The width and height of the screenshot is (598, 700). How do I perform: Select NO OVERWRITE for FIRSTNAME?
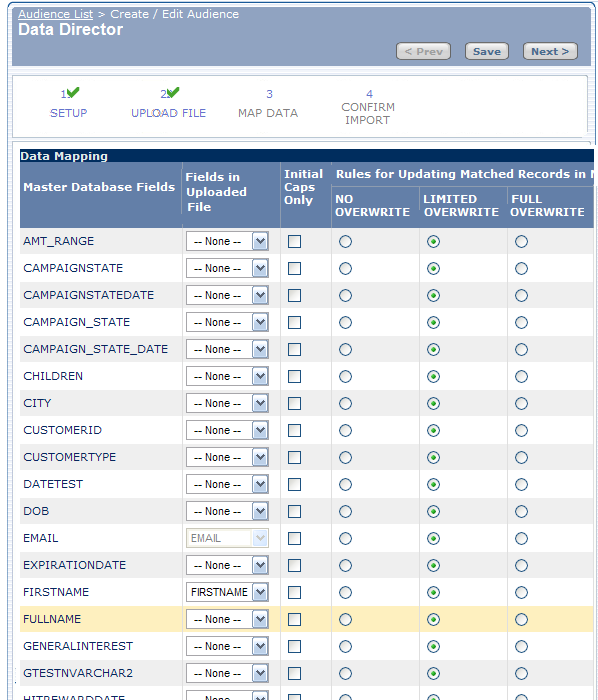345,592
